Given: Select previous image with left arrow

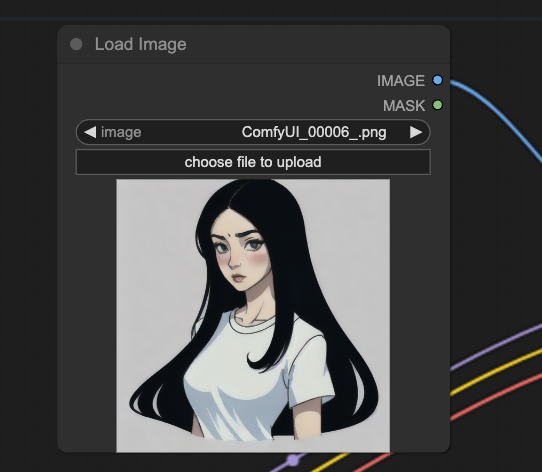Looking at the screenshot, I should [90, 132].
